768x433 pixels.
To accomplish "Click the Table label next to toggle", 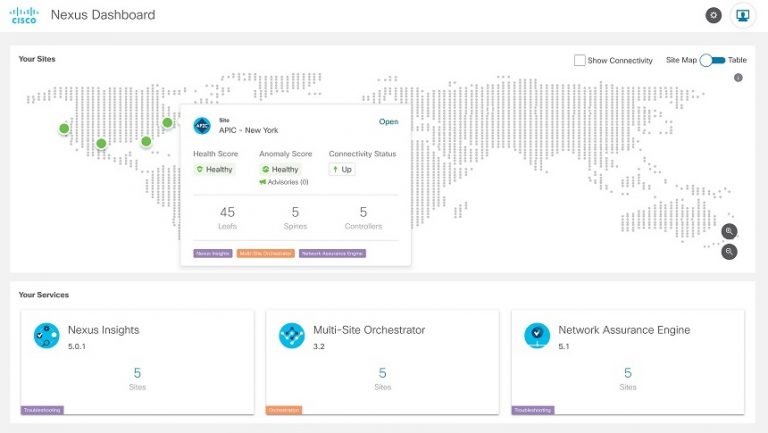I will [737, 60].
